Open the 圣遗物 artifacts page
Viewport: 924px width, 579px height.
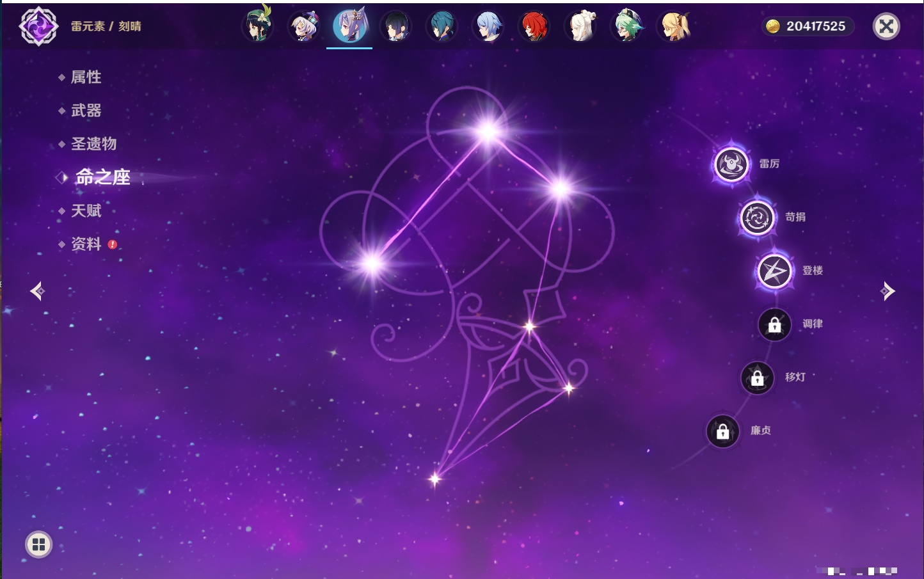point(94,144)
